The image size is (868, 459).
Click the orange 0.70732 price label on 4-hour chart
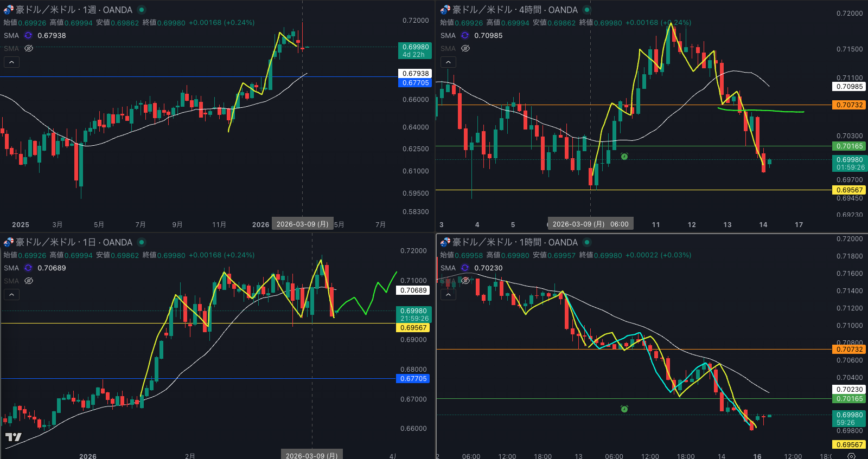tap(849, 105)
